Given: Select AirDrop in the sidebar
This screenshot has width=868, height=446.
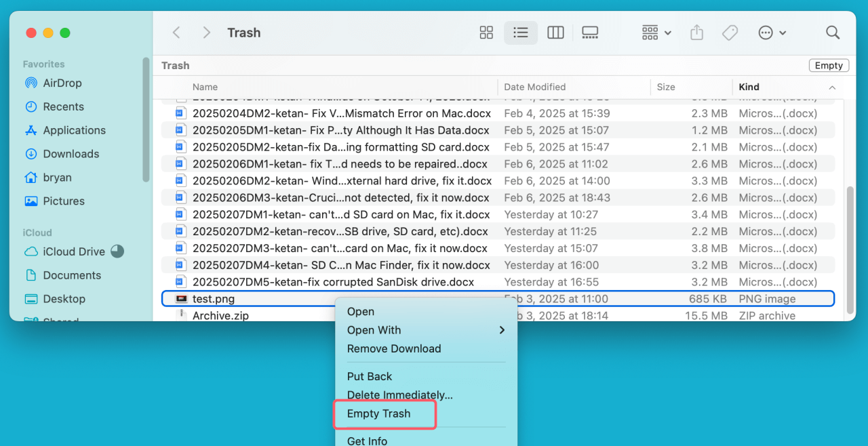Looking at the screenshot, I should point(60,83).
